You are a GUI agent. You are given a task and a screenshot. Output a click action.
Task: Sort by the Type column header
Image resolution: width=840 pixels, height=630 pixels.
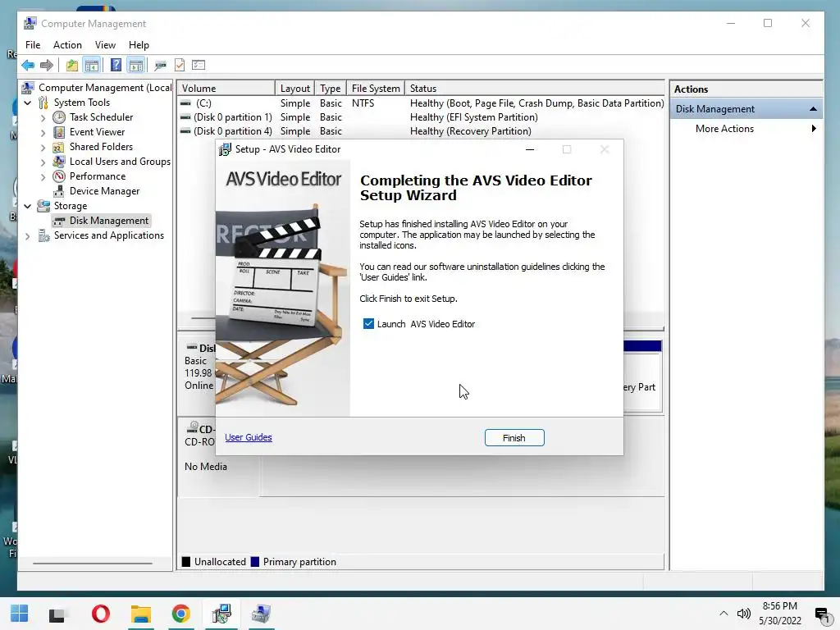(330, 89)
